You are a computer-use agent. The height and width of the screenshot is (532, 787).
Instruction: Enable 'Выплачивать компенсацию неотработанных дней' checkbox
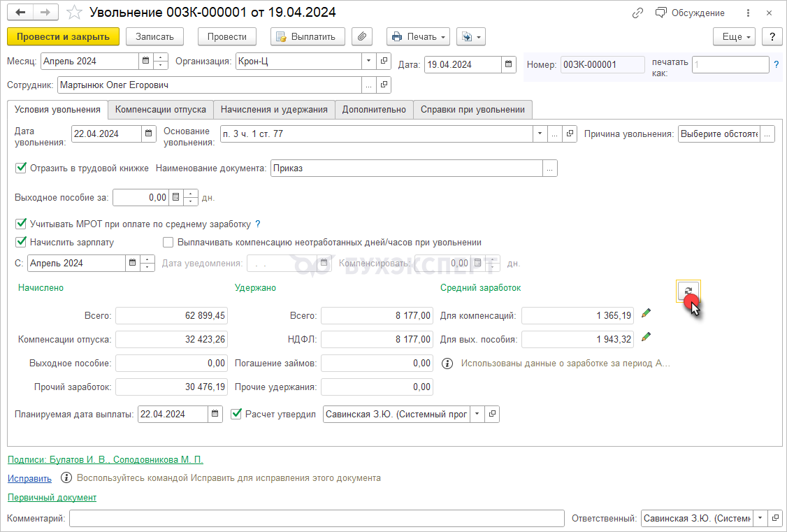tap(168, 242)
